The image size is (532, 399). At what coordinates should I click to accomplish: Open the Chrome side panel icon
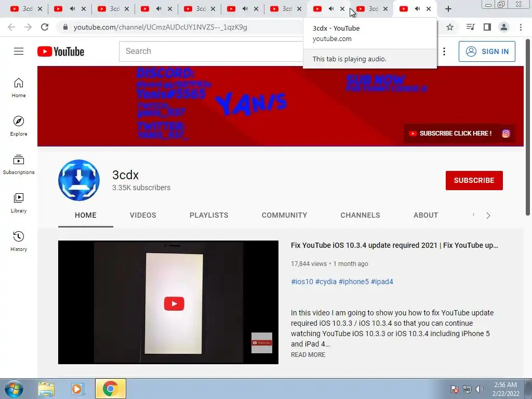pyautogui.click(x=487, y=27)
